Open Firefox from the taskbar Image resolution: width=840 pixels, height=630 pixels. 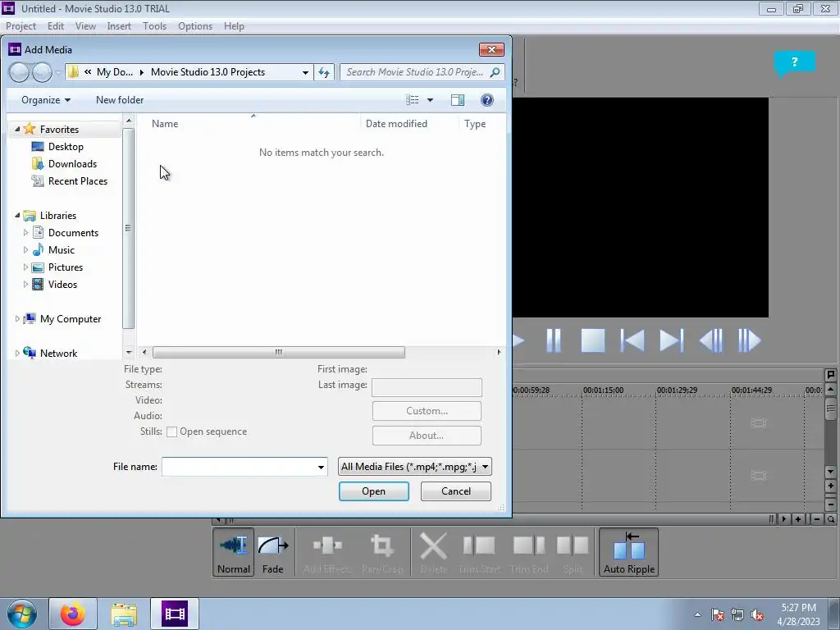coord(73,614)
